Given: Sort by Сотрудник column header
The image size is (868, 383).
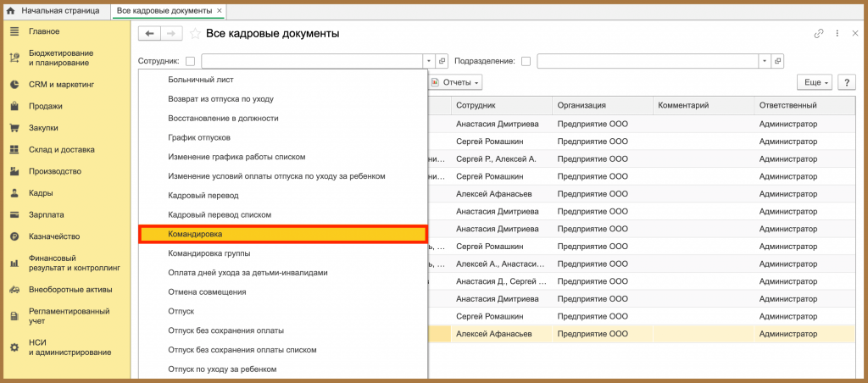Looking at the screenshot, I should 501,106.
